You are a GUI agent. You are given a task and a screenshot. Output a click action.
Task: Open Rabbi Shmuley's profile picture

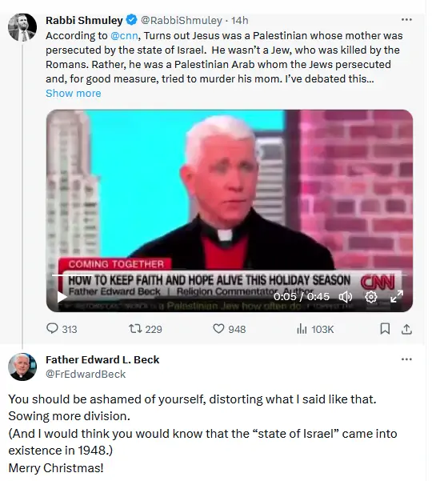pos(22,27)
